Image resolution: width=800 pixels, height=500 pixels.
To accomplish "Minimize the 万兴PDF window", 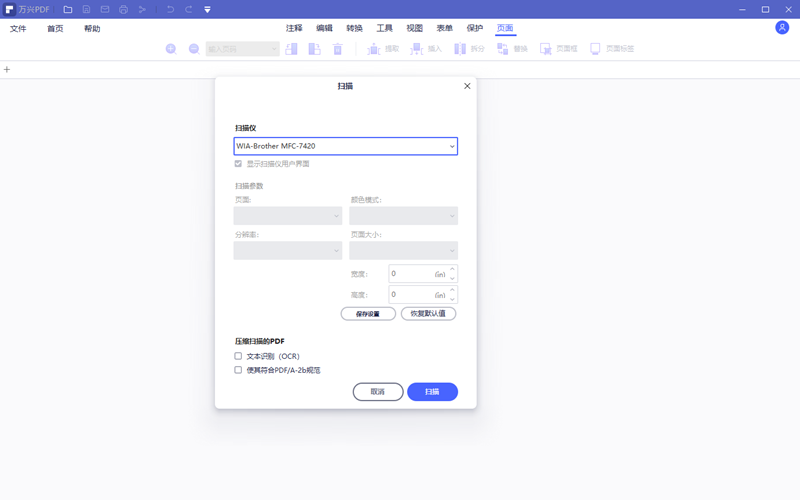I will point(742,9).
